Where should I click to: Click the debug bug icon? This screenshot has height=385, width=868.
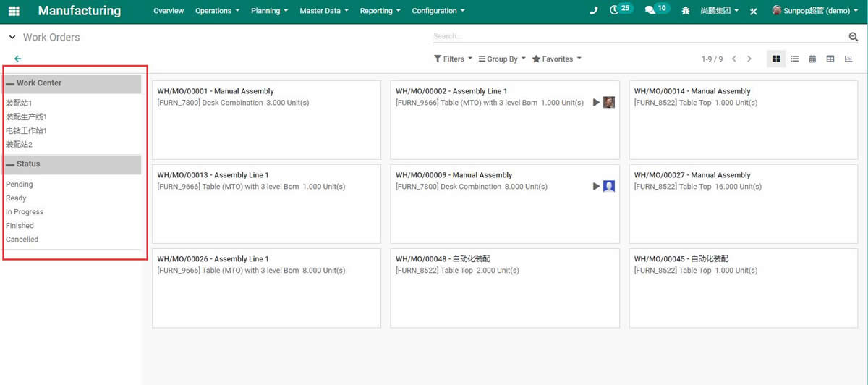coord(684,11)
